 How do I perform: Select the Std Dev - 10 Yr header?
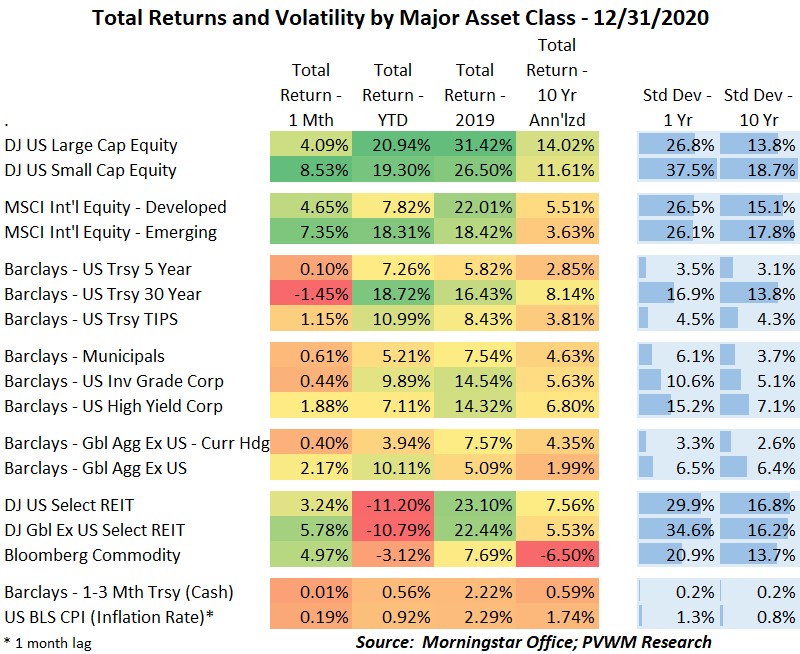[x=759, y=107]
